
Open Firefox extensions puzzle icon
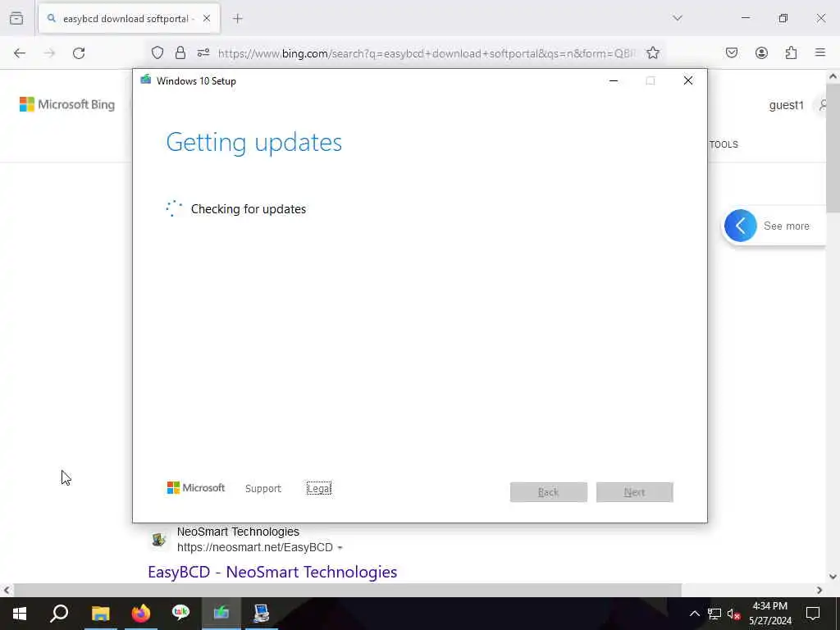coord(792,52)
